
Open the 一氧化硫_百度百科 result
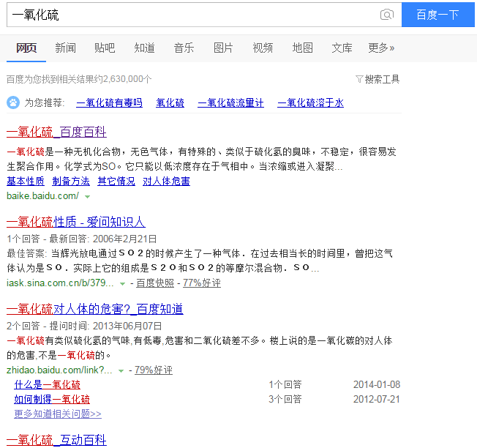click(x=56, y=132)
